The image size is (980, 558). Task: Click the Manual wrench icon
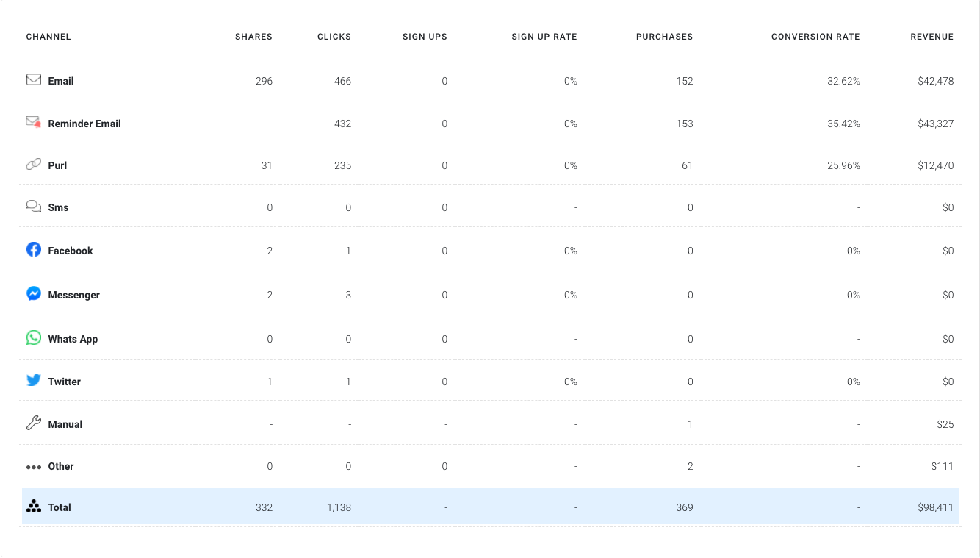point(34,423)
